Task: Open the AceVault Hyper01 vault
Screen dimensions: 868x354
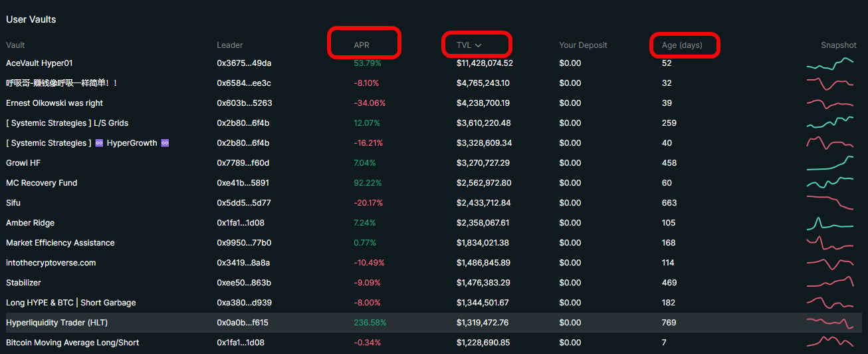Action: pos(39,63)
